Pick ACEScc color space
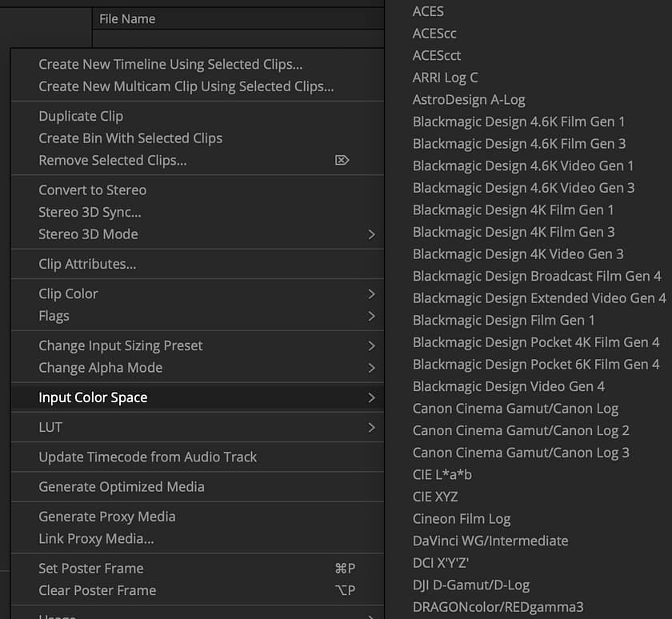672x619 pixels. (x=434, y=34)
